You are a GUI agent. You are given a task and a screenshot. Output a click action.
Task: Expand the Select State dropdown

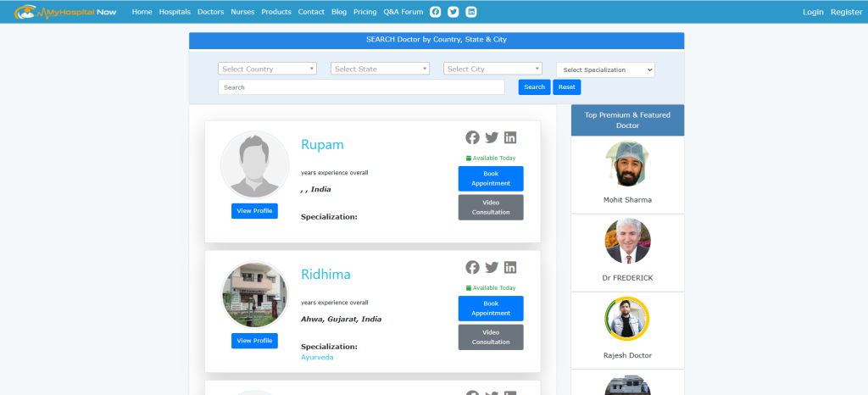[x=380, y=70]
